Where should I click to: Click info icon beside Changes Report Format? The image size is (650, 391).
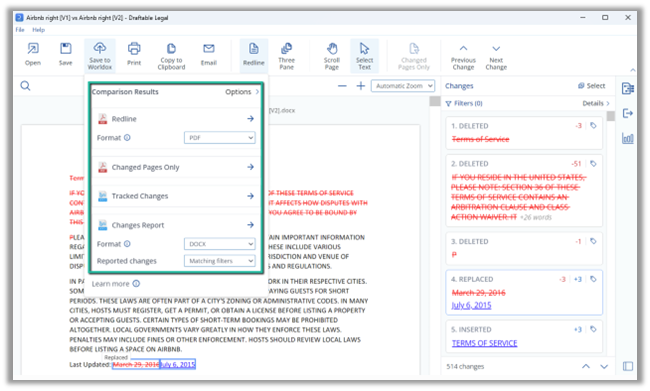tap(127, 244)
